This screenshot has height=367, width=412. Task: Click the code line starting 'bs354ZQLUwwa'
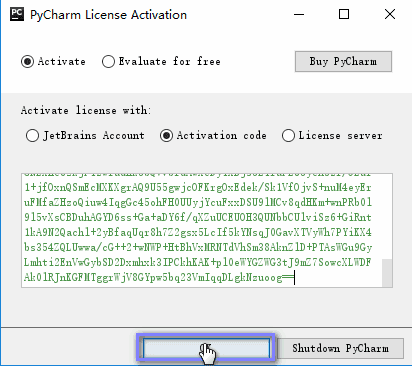[198, 247]
